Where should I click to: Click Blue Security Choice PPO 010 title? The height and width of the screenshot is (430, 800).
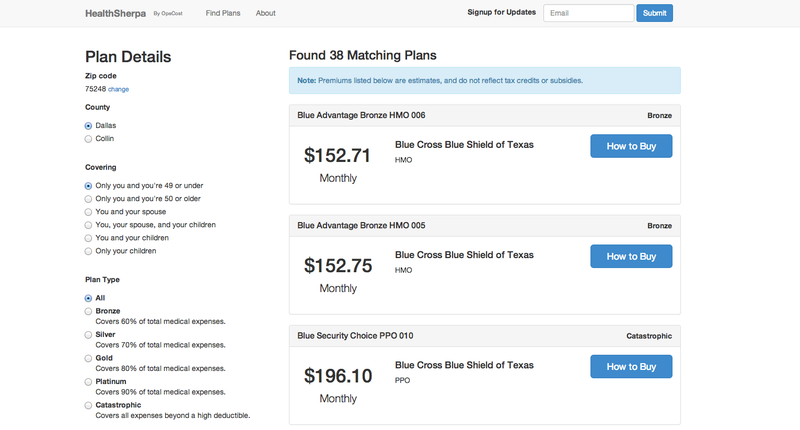(x=355, y=336)
